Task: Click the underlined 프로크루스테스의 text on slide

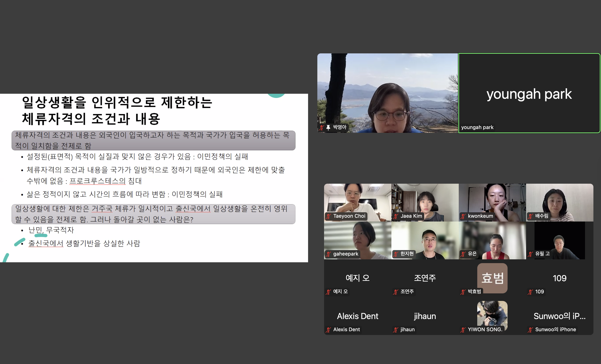Action: point(98,181)
